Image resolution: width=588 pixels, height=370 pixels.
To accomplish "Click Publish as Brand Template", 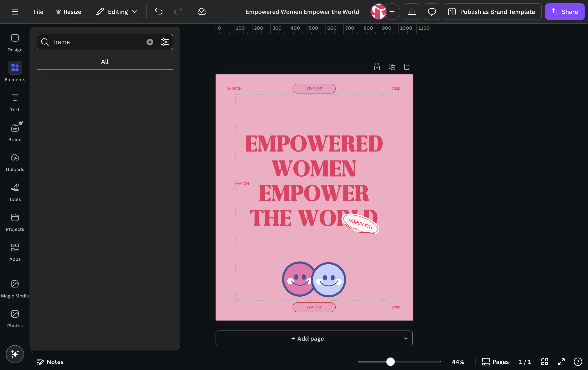I will tap(492, 12).
